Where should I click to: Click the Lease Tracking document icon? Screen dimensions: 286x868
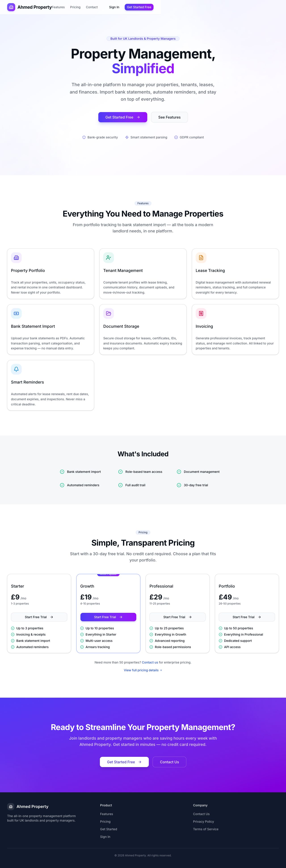click(x=201, y=257)
